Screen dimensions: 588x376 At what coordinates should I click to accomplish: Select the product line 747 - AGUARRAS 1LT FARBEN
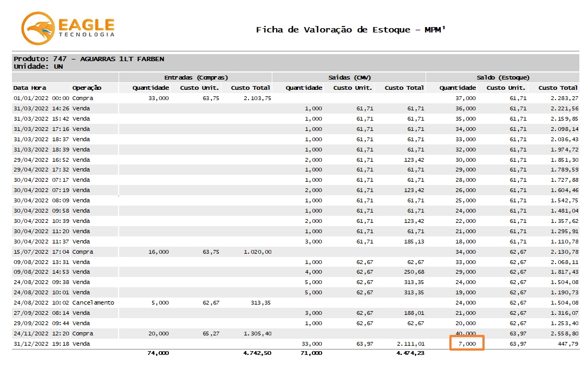point(89,59)
